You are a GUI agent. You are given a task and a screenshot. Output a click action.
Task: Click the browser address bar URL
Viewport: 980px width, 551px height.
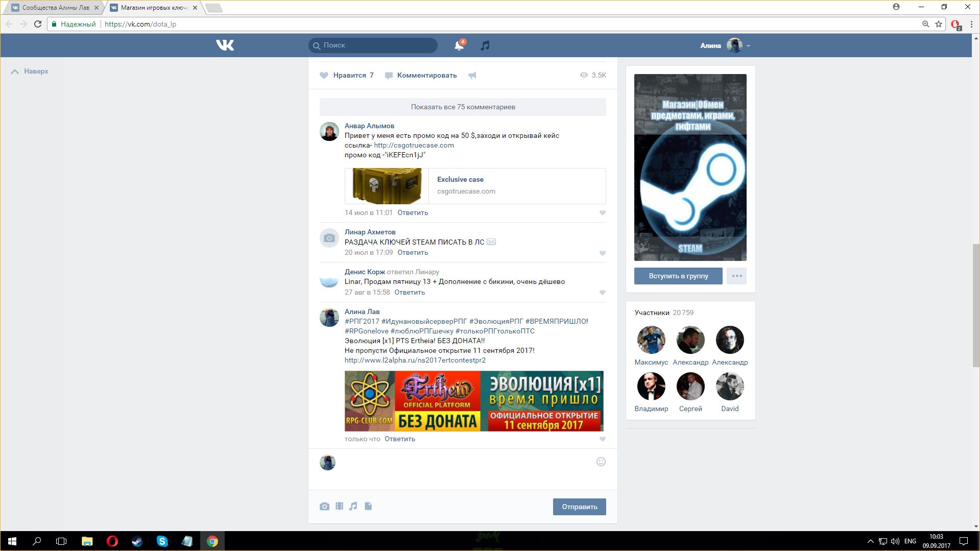(140, 24)
